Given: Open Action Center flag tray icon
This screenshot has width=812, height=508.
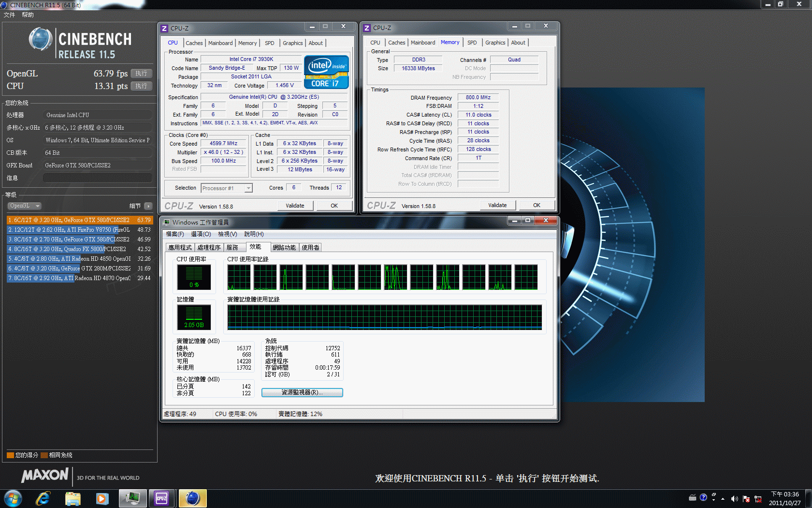Looking at the screenshot, I should [746, 499].
